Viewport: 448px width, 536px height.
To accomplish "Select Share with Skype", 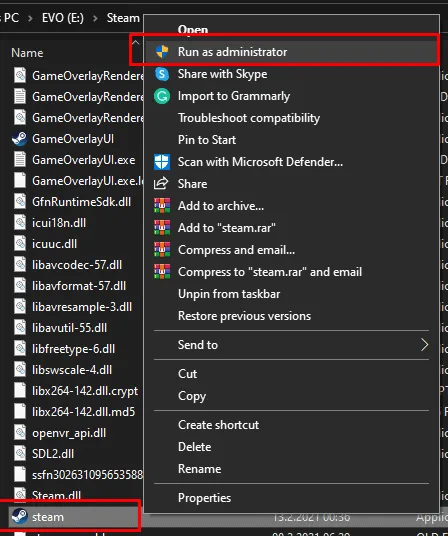I will (x=292, y=74).
